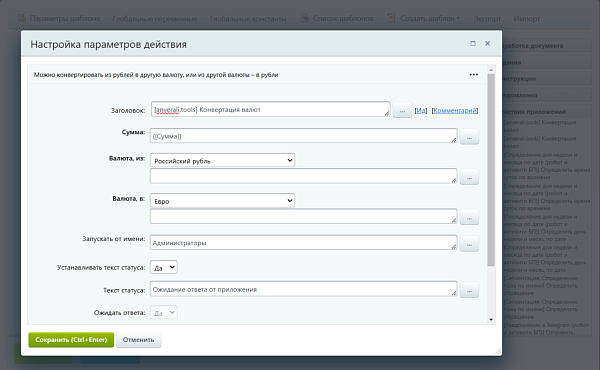Click the Ид link beside the title
The height and width of the screenshot is (370, 600).
click(421, 111)
